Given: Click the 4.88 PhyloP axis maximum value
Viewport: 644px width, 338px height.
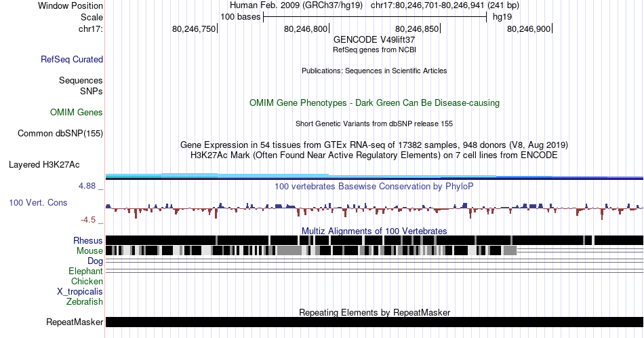Looking at the screenshot, I should click(87, 186).
